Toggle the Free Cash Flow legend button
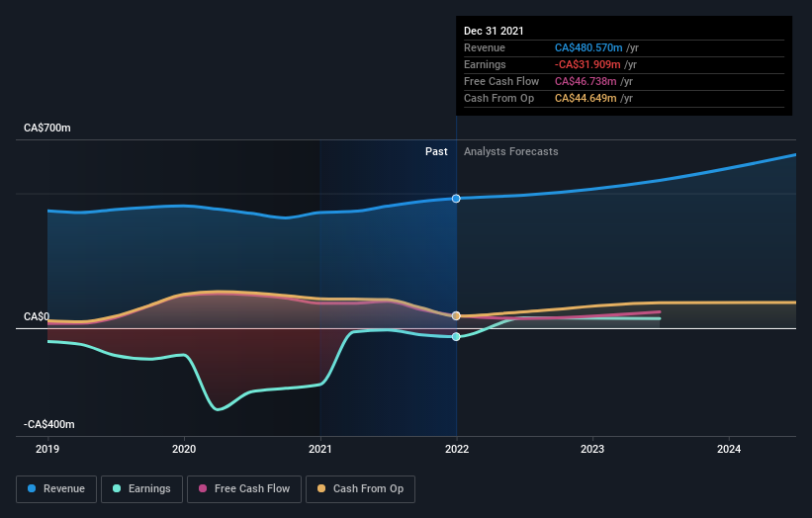Image resolution: width=812 pixels, height=518 pixels. [x=244, y=489]
